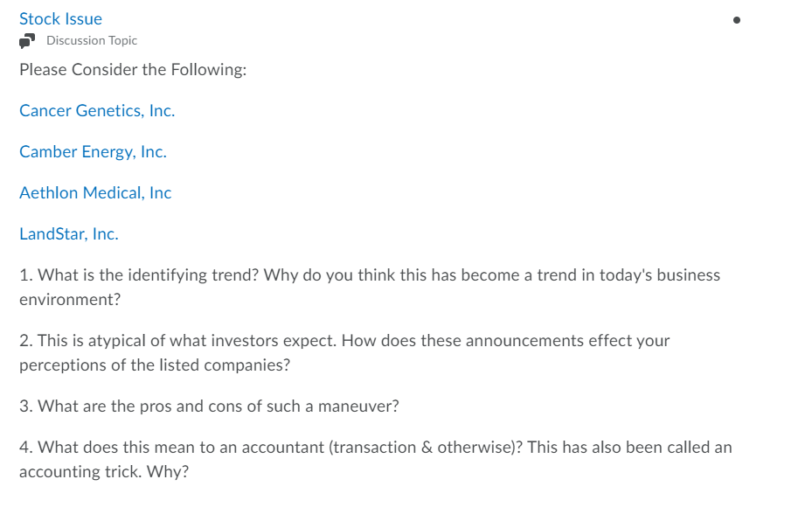812x514 pixels.
Task: Open the Aethlon Medical, Inc link
Action: (x=95, y=192)
